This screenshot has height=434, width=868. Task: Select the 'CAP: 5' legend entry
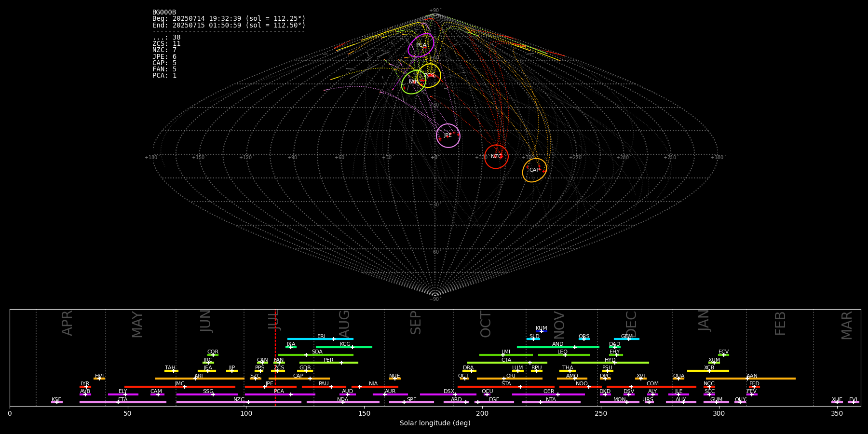point(164,63)
